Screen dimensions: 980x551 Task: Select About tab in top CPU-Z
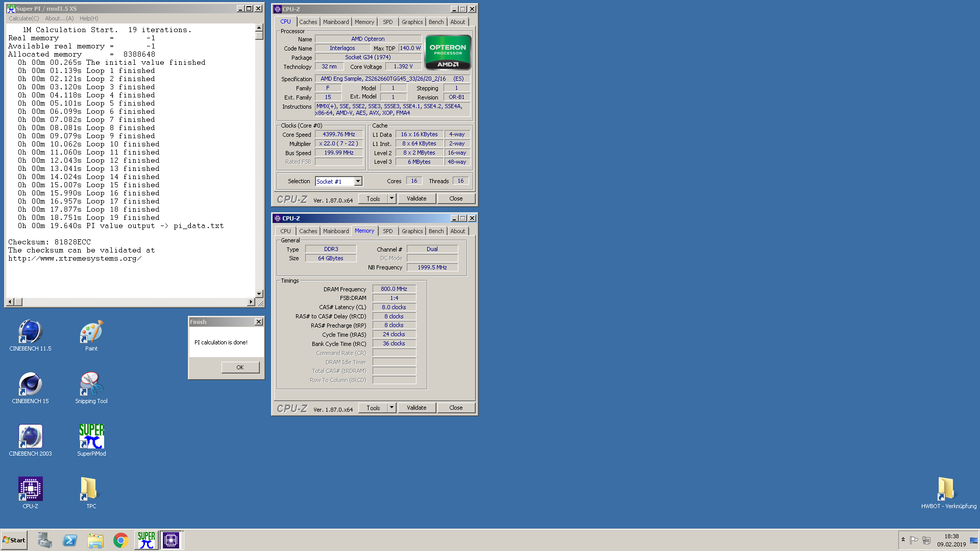pos(457,22)
